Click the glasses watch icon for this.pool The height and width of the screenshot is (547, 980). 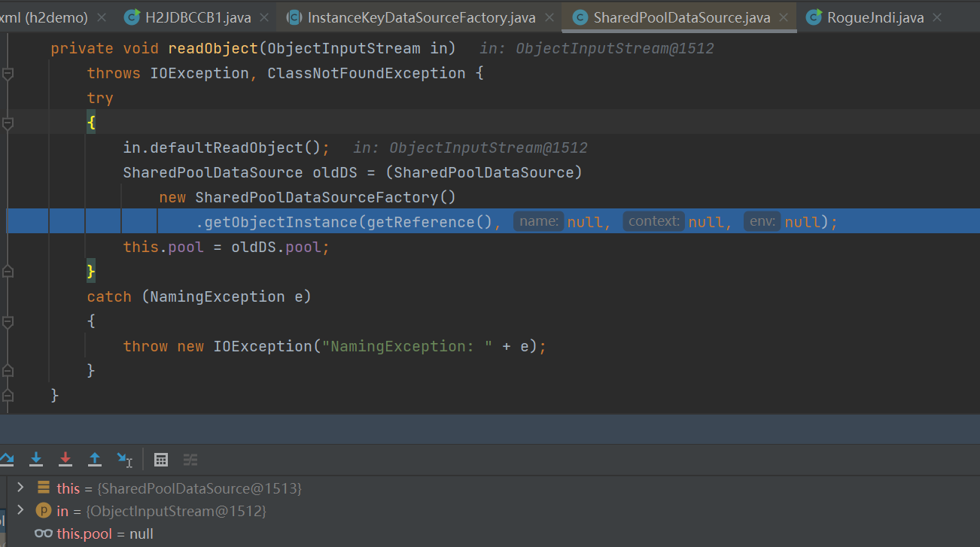[44, 533]
